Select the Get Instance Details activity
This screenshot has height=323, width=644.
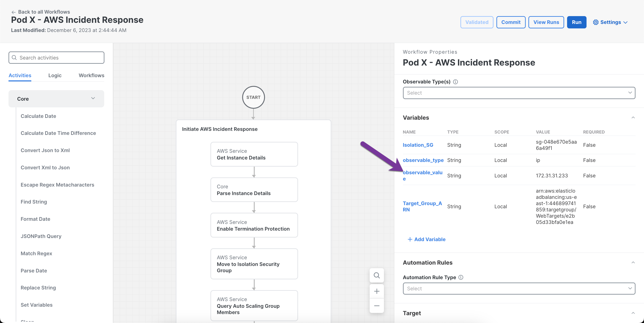[254, 154]
